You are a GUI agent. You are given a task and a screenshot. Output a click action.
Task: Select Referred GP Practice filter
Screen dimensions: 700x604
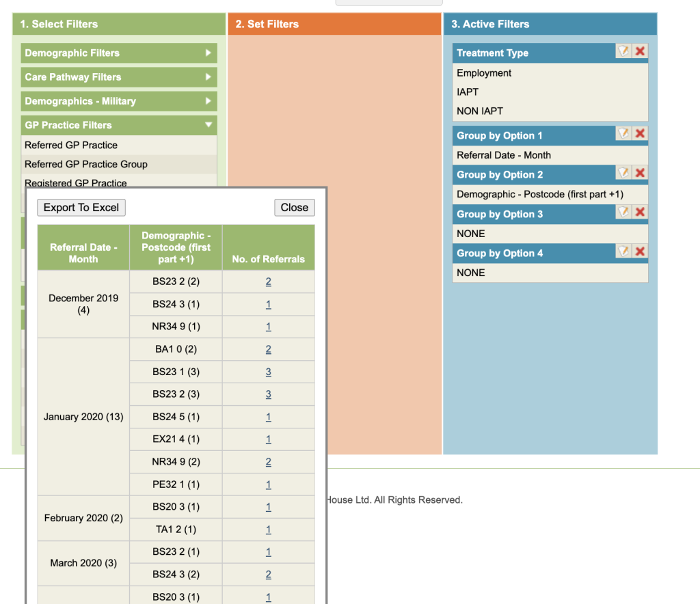(x=71, y=146)
